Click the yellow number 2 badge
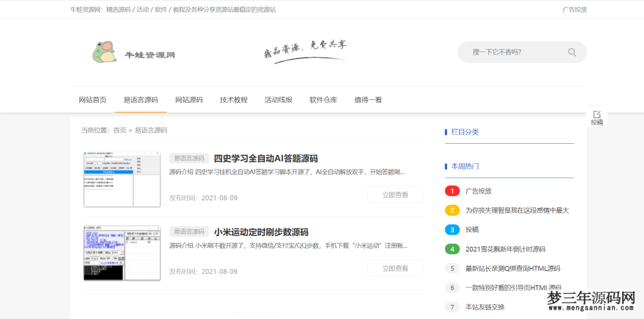 point(452,210)
